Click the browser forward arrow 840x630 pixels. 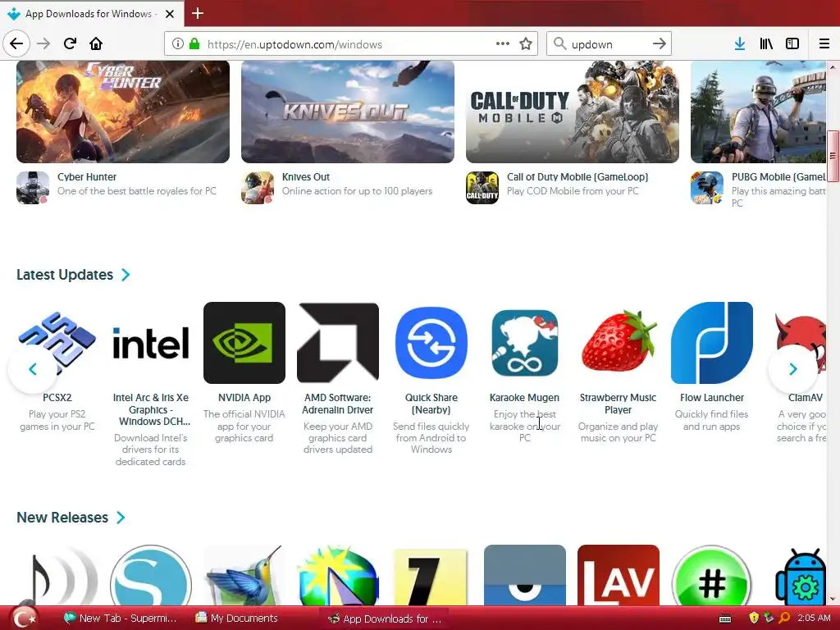click(x=44, y=43)
